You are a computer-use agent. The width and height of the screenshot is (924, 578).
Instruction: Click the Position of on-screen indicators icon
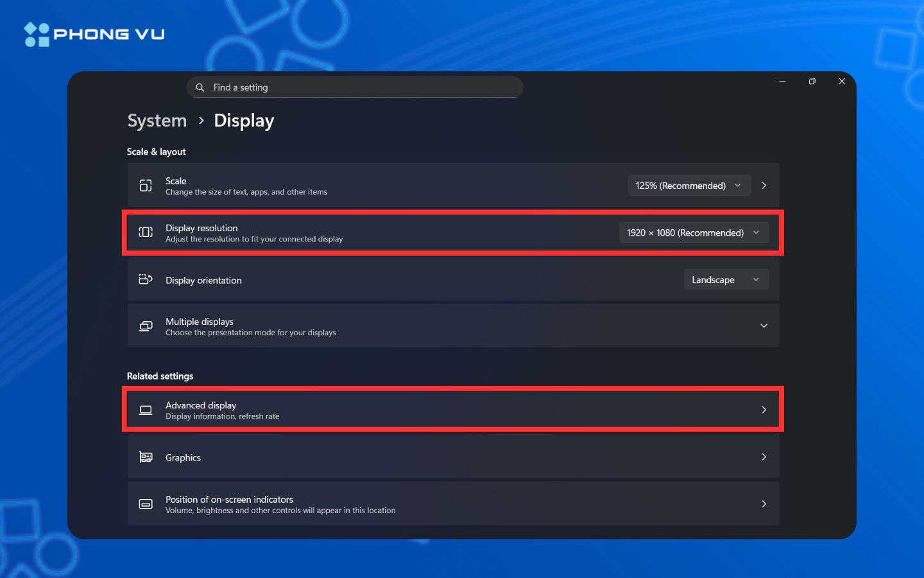pyautogui.click(x=145, y=504)
